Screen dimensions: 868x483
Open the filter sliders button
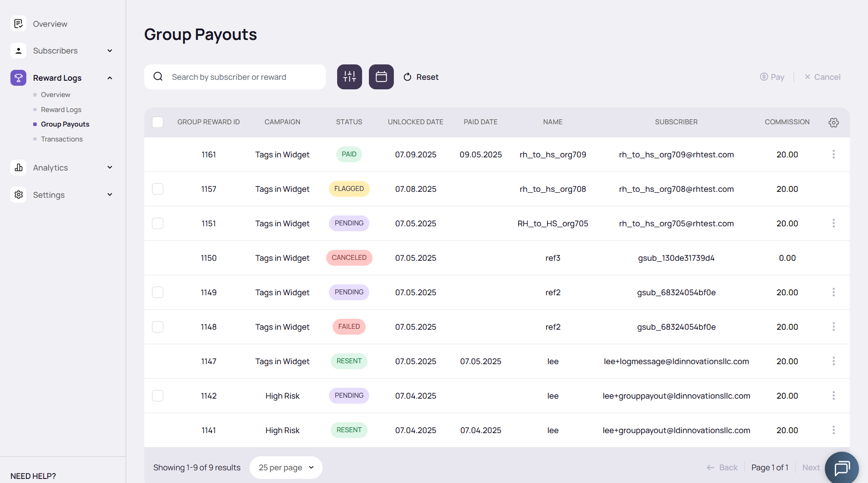click(349, 77)
